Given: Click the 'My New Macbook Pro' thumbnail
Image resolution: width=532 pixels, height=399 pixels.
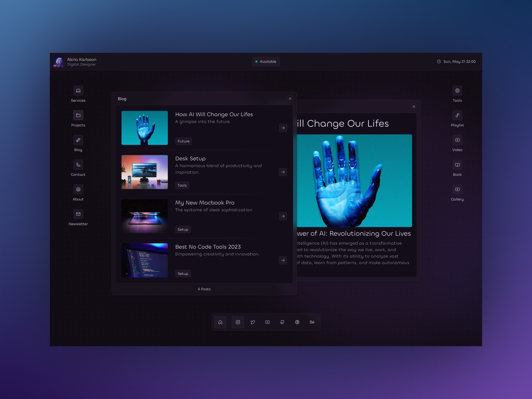Looking at the screenshot, I should (x=145, y=216).
